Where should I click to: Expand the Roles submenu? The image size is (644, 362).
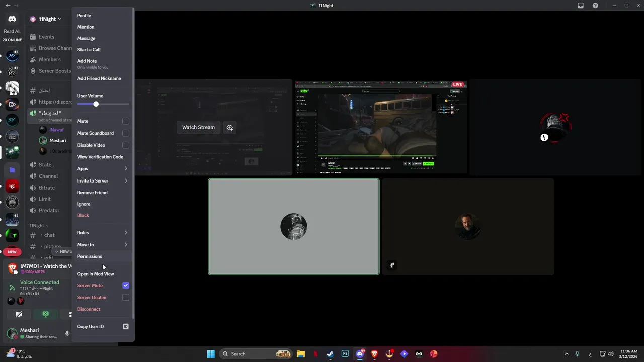pyautogui.click(x=103, y=233)
